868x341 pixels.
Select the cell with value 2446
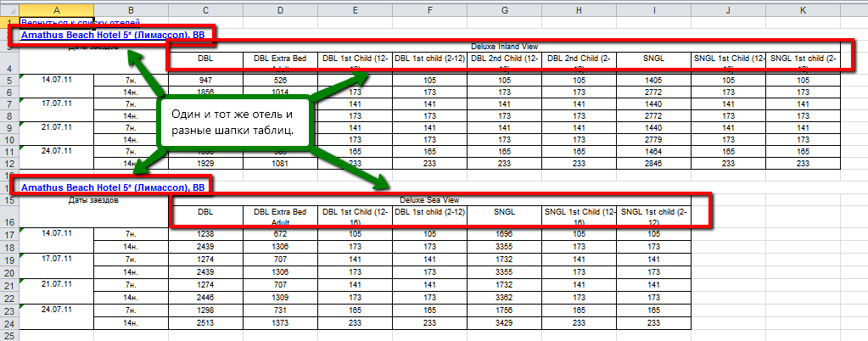[205, 298]
